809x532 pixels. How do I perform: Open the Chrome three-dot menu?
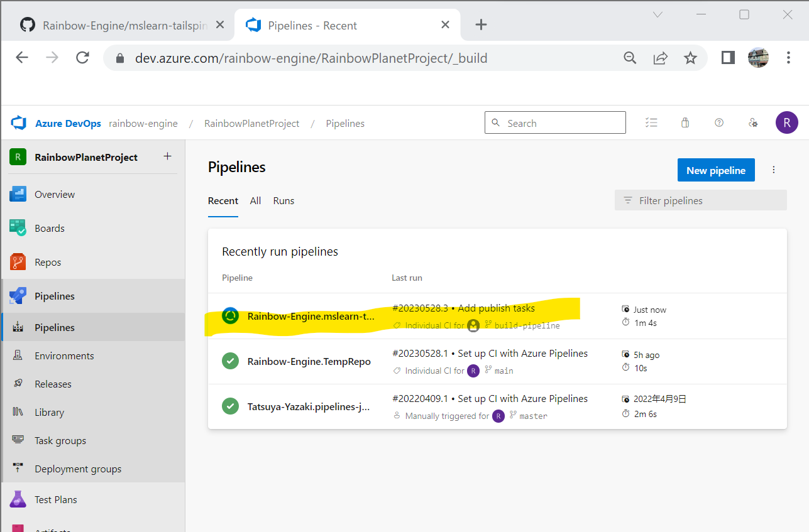click(788, 58)
